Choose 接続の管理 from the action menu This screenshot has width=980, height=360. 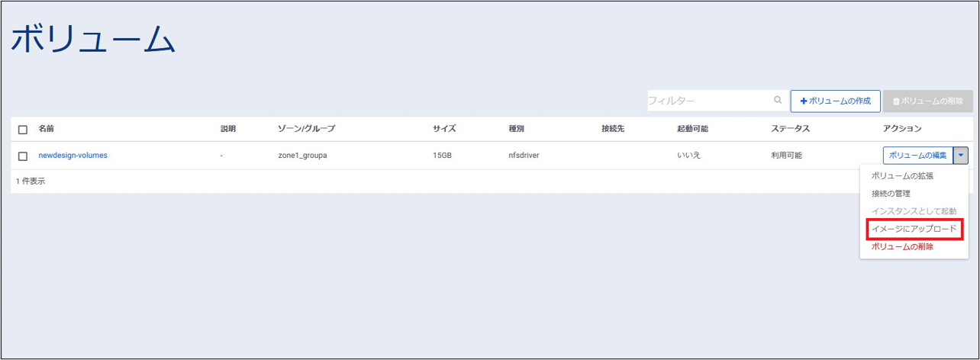click(891, 194)
